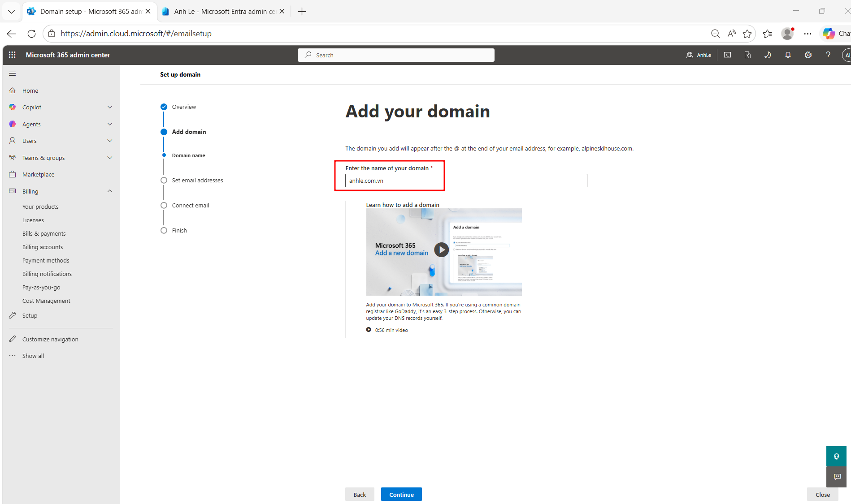Open browser zoom magnifier icon
This screenshot has width=851, height=504.
715,34
